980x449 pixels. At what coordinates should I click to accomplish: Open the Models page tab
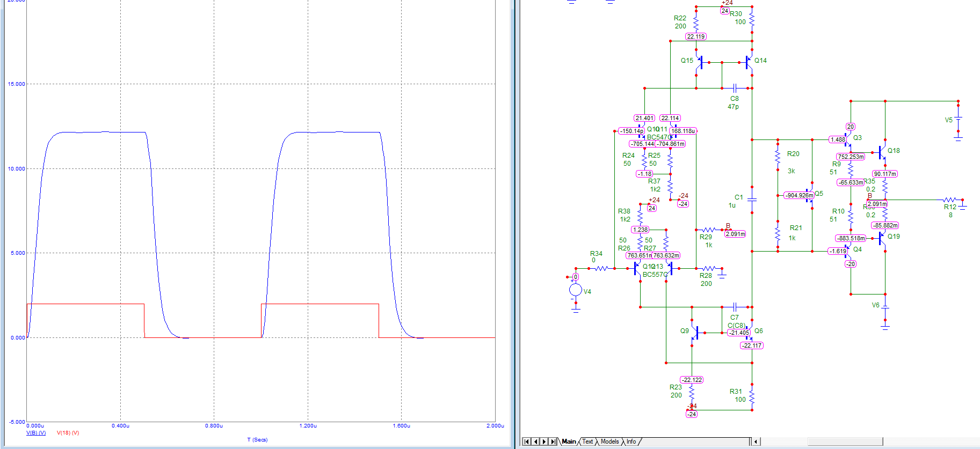tap(609, 441)
